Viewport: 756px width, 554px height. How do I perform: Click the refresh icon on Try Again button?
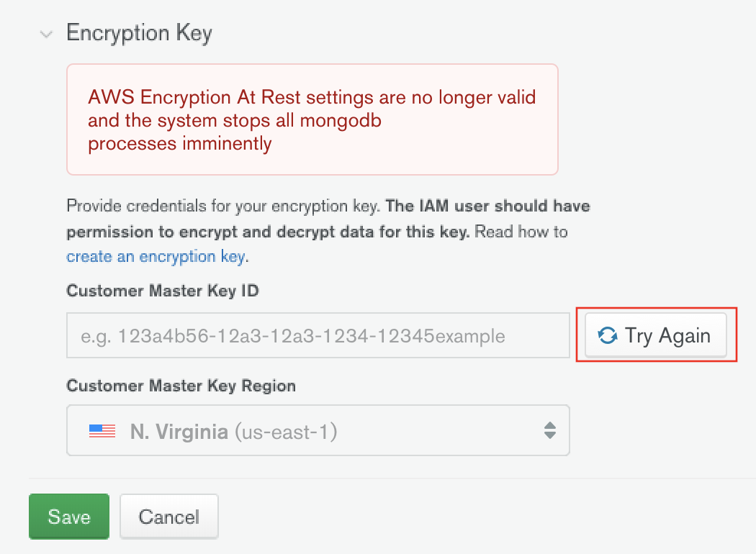[x=606, y=335]
